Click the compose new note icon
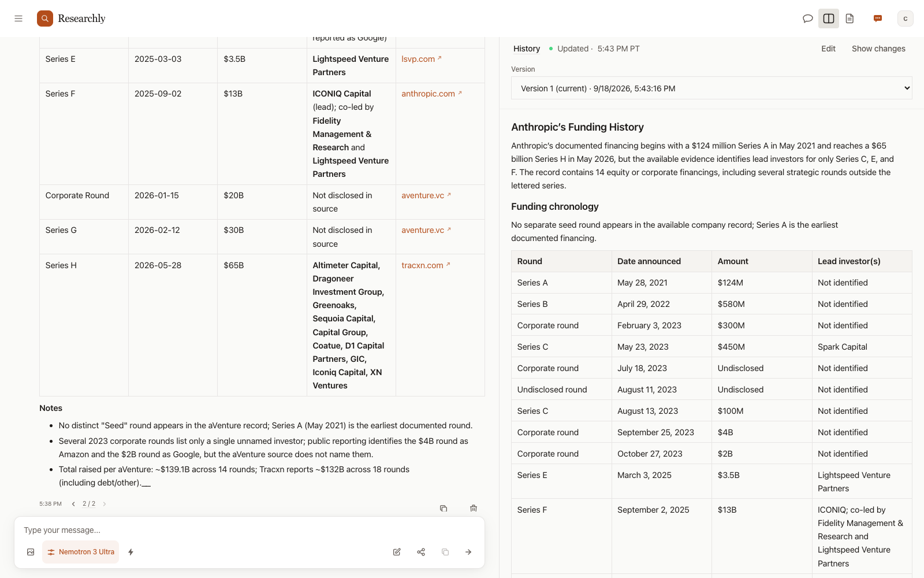This screenshot has height=578, width=924. coord(397,552)
